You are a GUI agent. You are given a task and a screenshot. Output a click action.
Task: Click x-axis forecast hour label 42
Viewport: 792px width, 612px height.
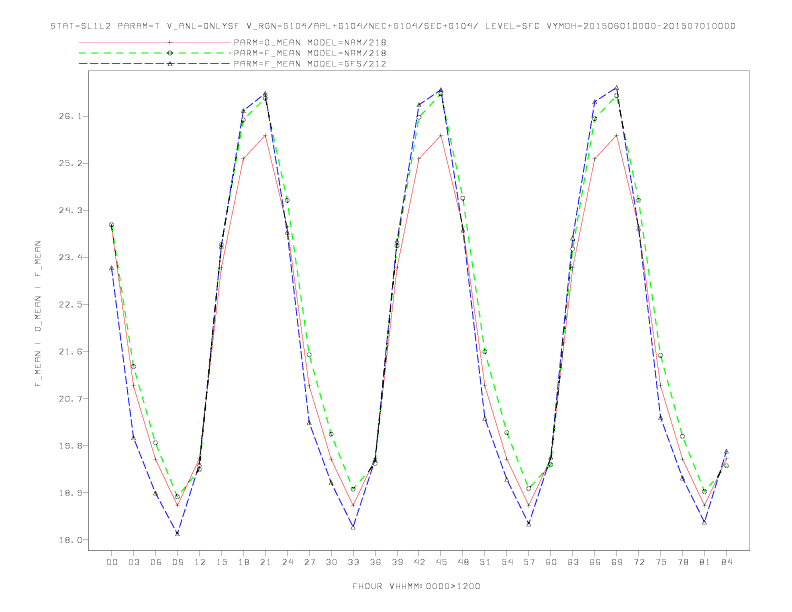[x=419, y=562]
